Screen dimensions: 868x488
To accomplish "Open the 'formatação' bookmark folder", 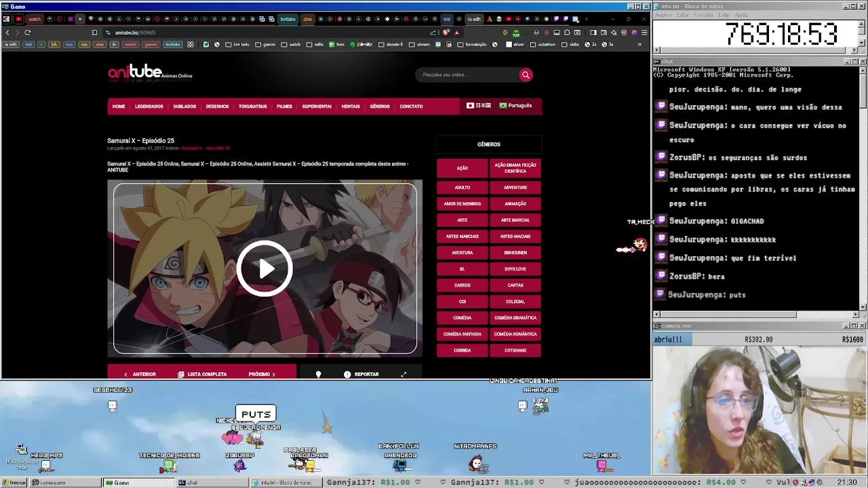I will point(472,45).
